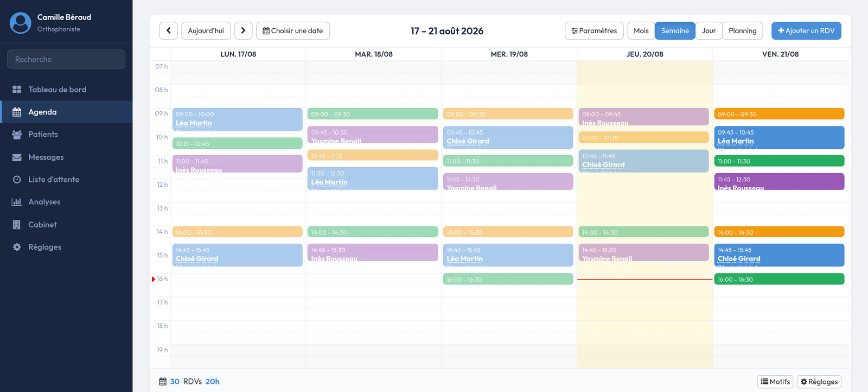This screenshot has width=868, height=392.
Task: Open Friday 11:45 Inès Rousseau appointment
Action: pos(779,182)
